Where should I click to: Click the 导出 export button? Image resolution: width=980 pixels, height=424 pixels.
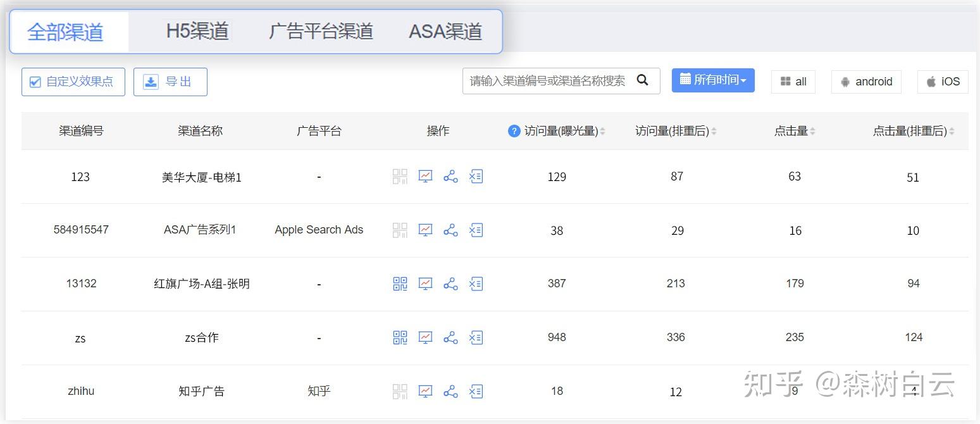pyautogui.click(x=170, y=82)
